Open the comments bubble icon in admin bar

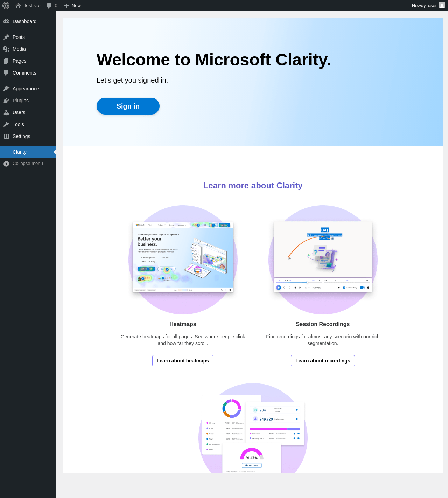49,6
